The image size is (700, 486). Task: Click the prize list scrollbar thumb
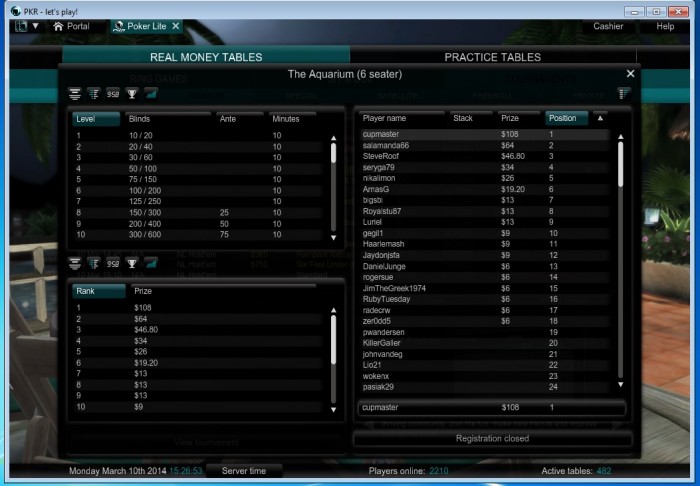333,339
